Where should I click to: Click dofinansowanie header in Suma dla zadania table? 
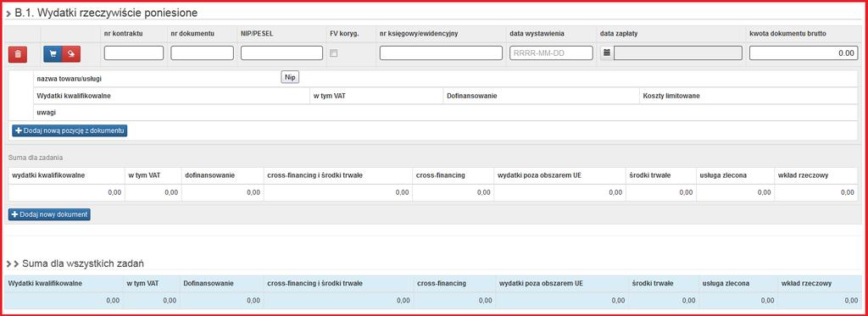coord(210,175)
